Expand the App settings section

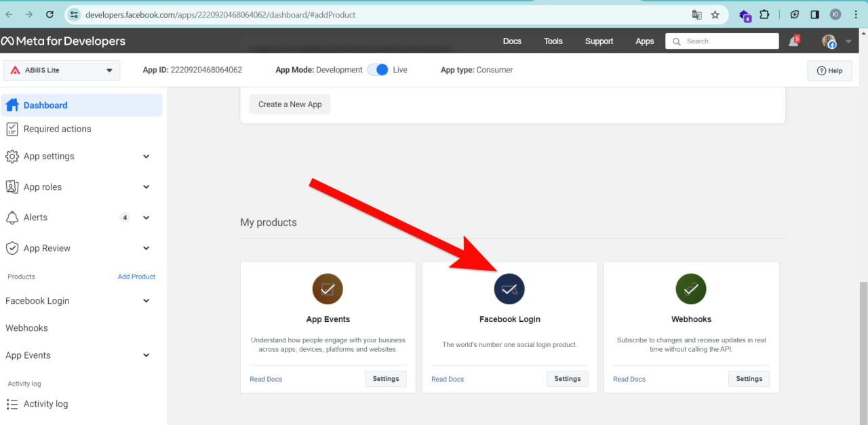146,157
